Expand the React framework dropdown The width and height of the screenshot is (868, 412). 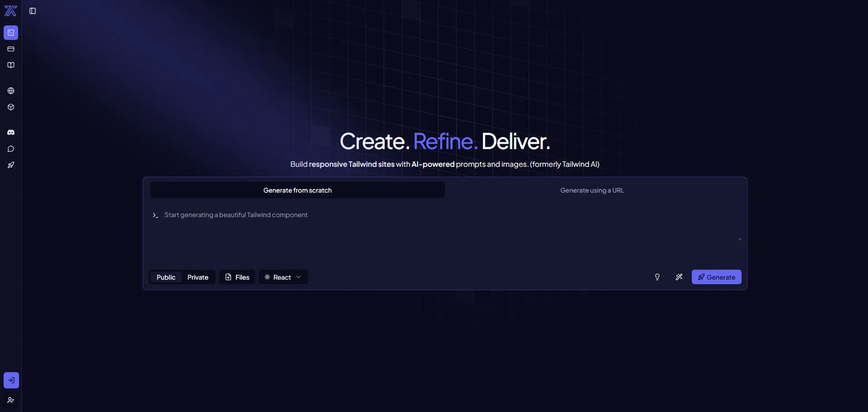(283, 277)
